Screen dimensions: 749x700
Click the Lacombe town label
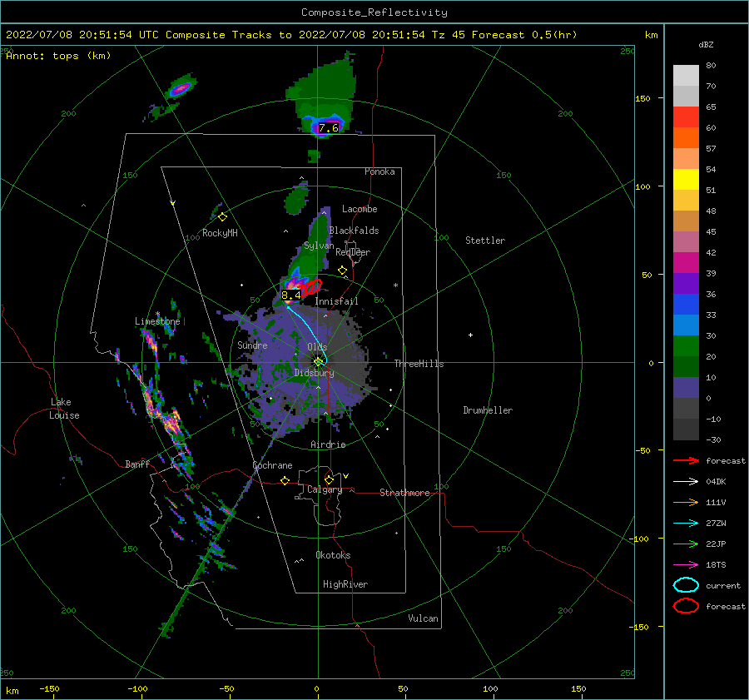click(360, 209)
